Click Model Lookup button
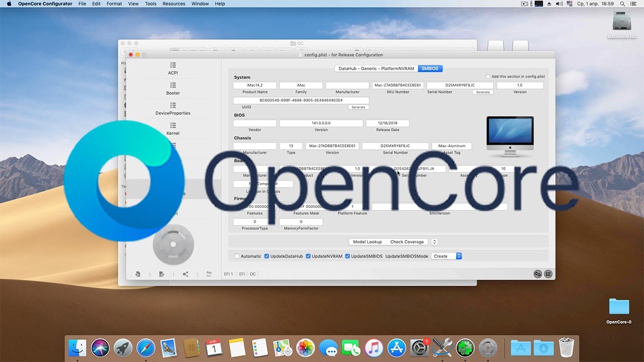This screenshot has height=362, width=644. (x=367, y=242)
